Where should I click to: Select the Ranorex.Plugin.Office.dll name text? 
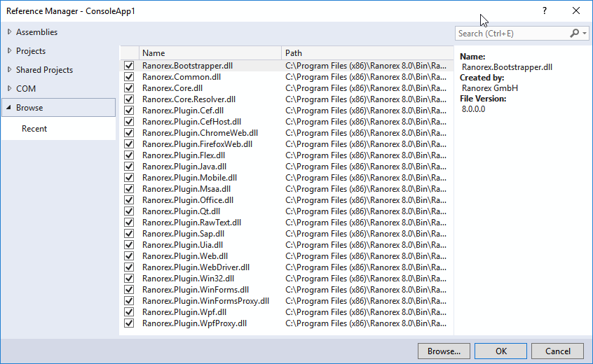[188, 200]
